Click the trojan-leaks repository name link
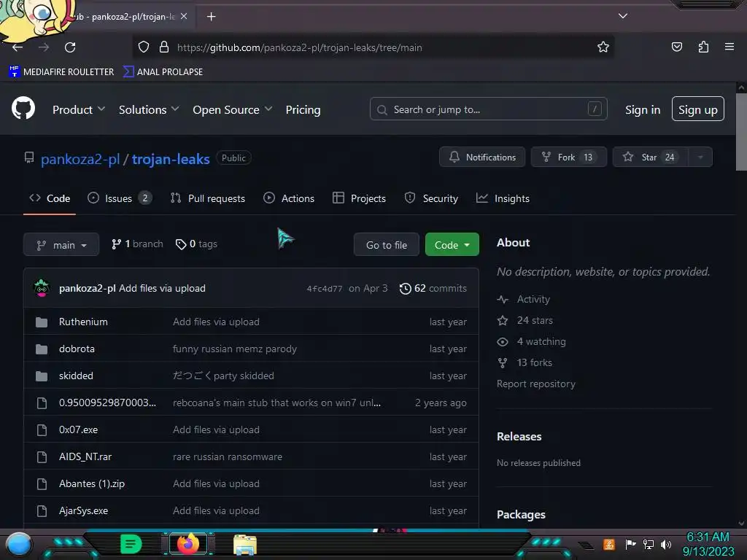 (171, 159)
